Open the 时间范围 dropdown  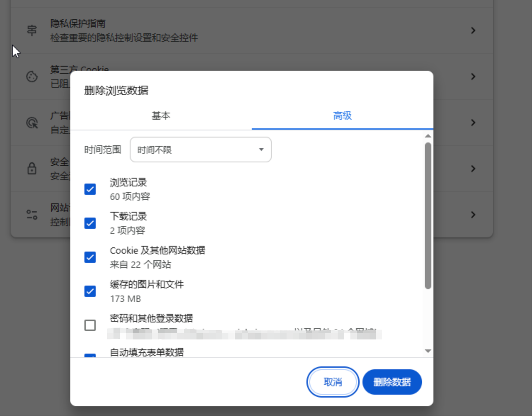click(200, 150)
